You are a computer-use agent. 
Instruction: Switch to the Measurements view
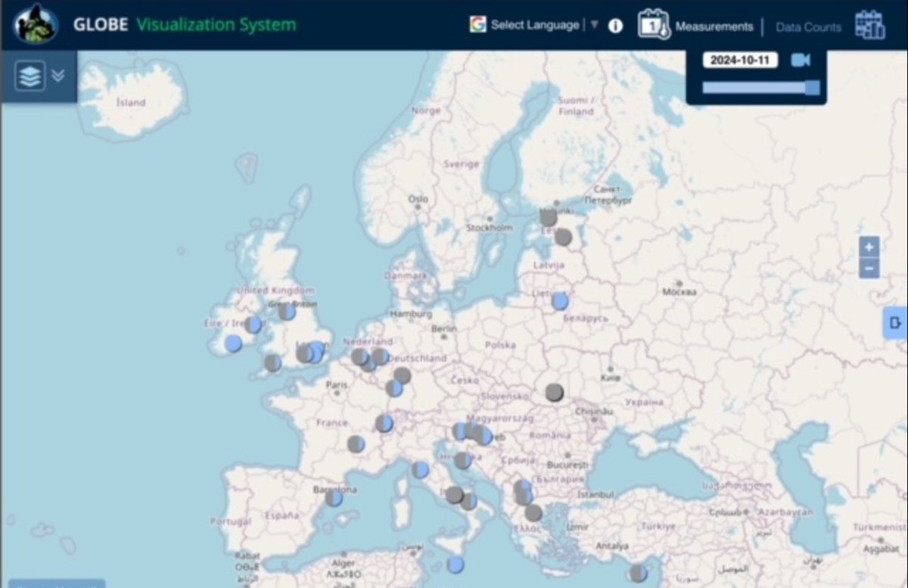[x=714, y=26]
